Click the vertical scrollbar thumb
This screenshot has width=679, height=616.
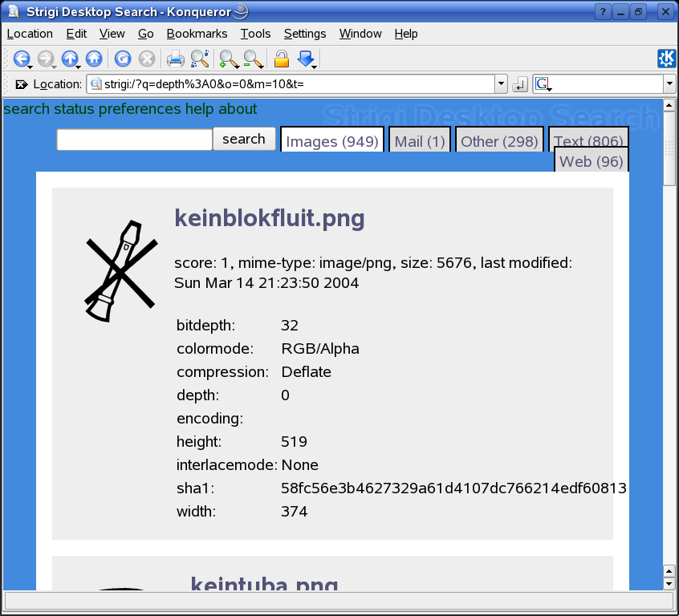[669, 148]
